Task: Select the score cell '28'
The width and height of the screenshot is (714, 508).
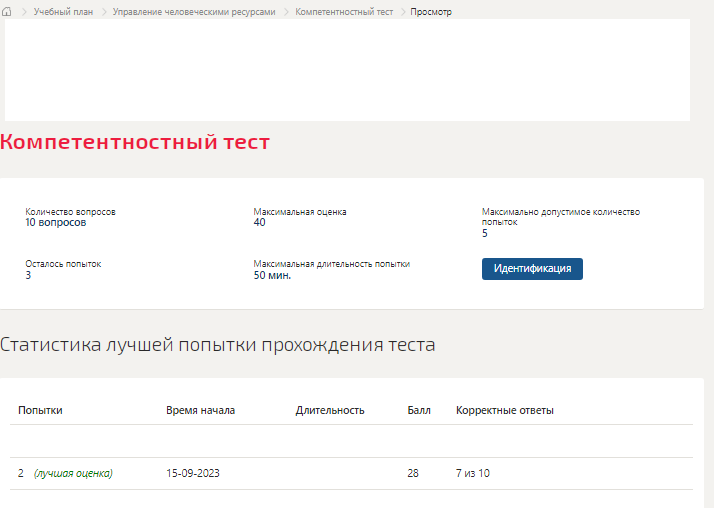Action: click(x=413, y=473)
